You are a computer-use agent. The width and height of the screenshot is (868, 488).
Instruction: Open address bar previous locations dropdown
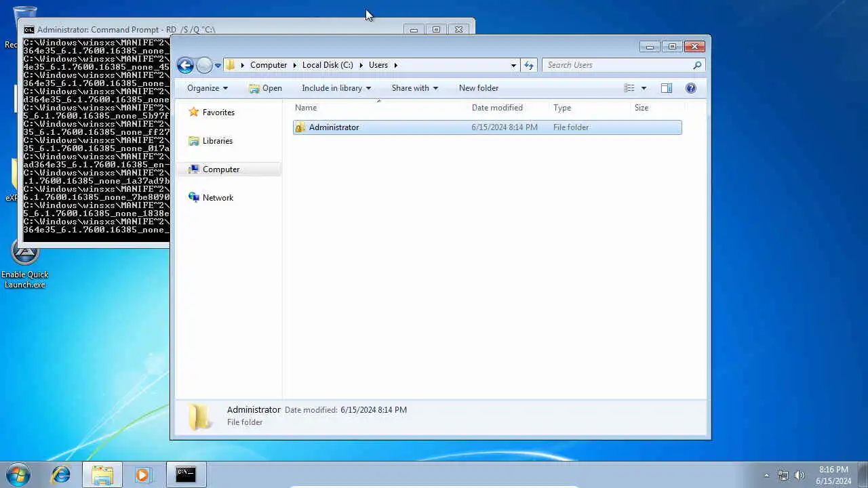(513, 65)
